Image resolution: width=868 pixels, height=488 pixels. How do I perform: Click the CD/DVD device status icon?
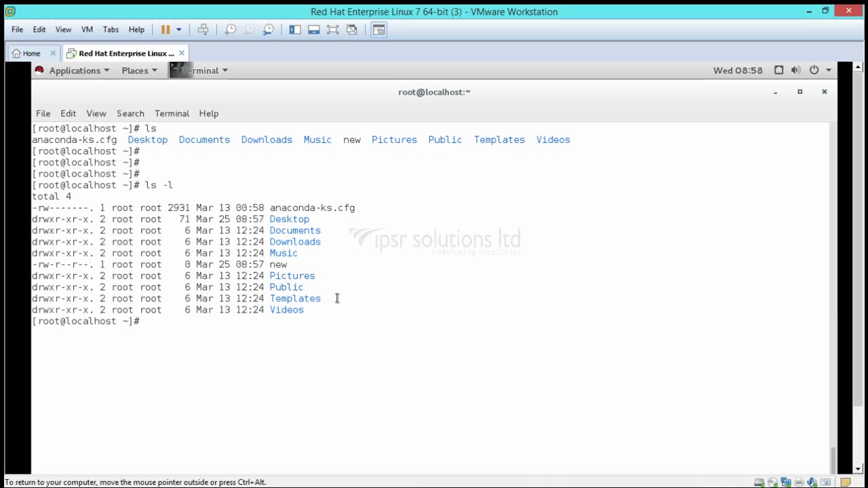click(x=772, y=482)
